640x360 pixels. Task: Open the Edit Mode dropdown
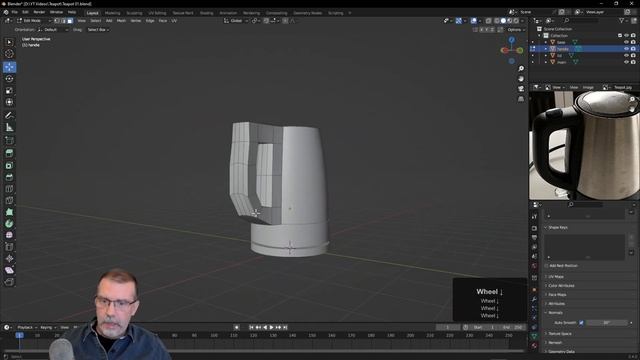pos(34,20)
